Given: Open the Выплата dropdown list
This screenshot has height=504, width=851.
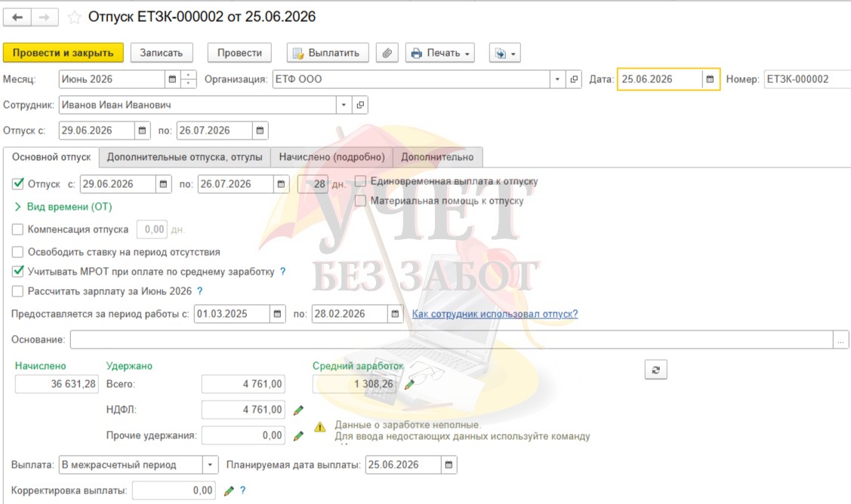Looking at the screenshot, I should point(210,465).
